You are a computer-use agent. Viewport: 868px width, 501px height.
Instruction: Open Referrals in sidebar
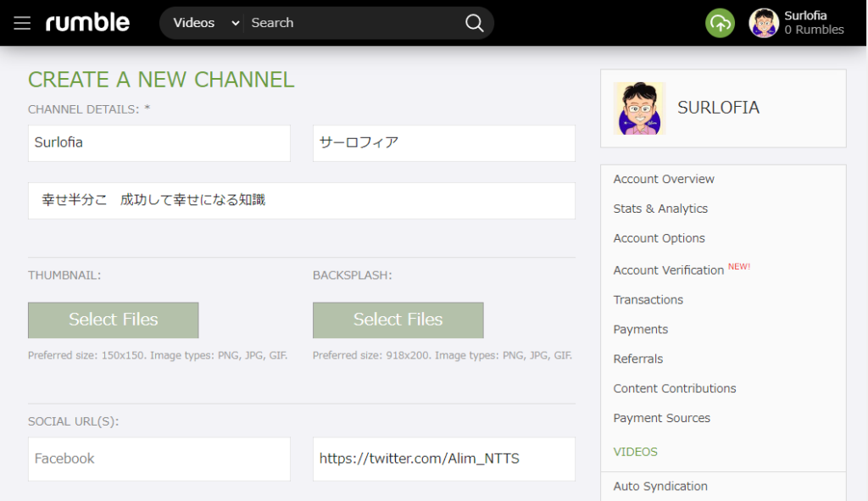coord(637,359)
